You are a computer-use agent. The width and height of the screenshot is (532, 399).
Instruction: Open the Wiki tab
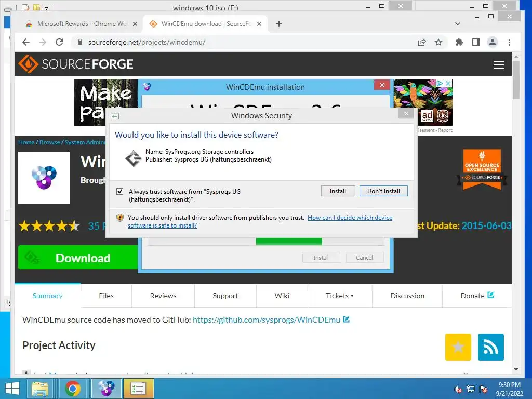click(x=282, y=296)
